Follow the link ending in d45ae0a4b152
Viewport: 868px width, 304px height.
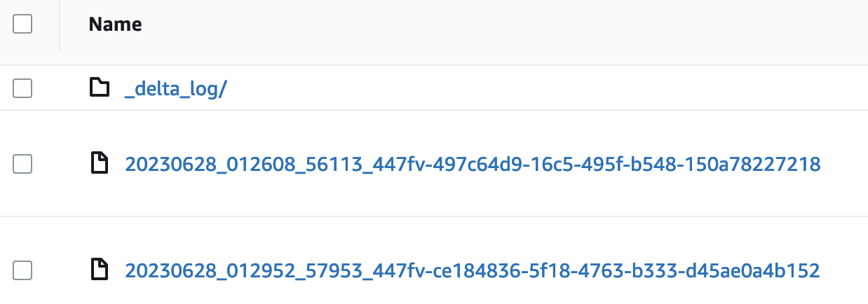(x=472, y=270)
